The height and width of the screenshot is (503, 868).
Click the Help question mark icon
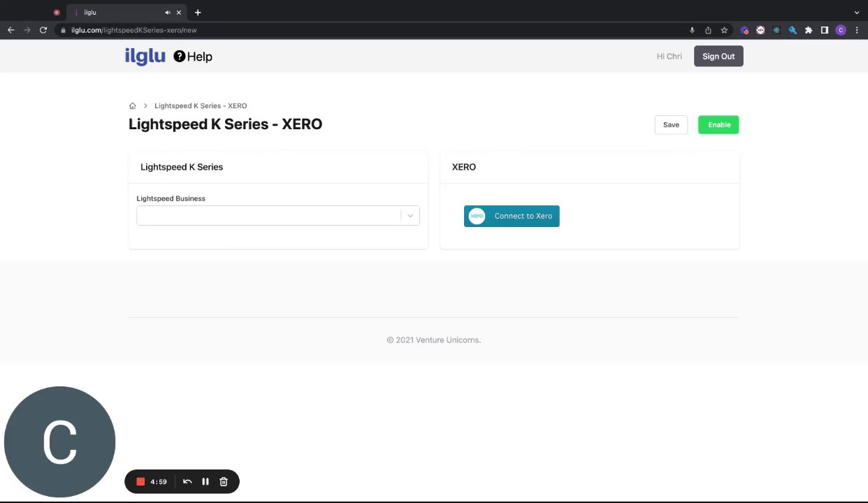[180, 57]
